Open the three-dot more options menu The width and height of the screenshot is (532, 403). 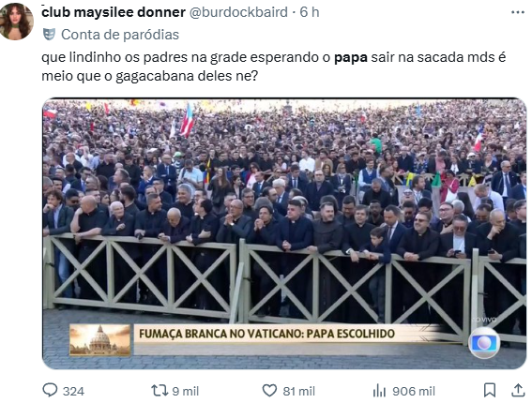pos(518,12)
